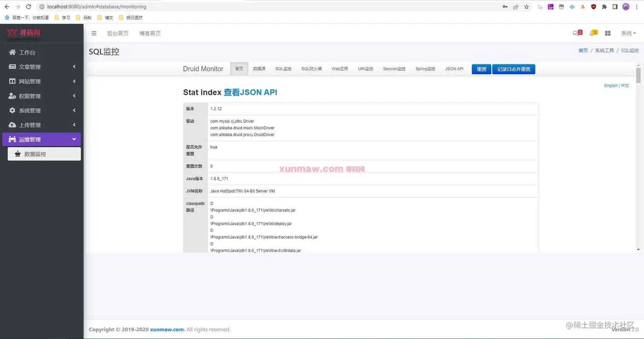The width and height of the screenshot is (644, 339).
Task: Click the 文章管理 list icon
Action: coord(12,67)
